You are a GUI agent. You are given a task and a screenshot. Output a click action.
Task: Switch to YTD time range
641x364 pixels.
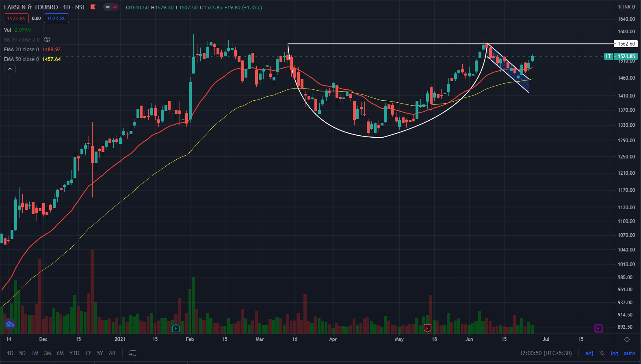click(x=74, y=353)
